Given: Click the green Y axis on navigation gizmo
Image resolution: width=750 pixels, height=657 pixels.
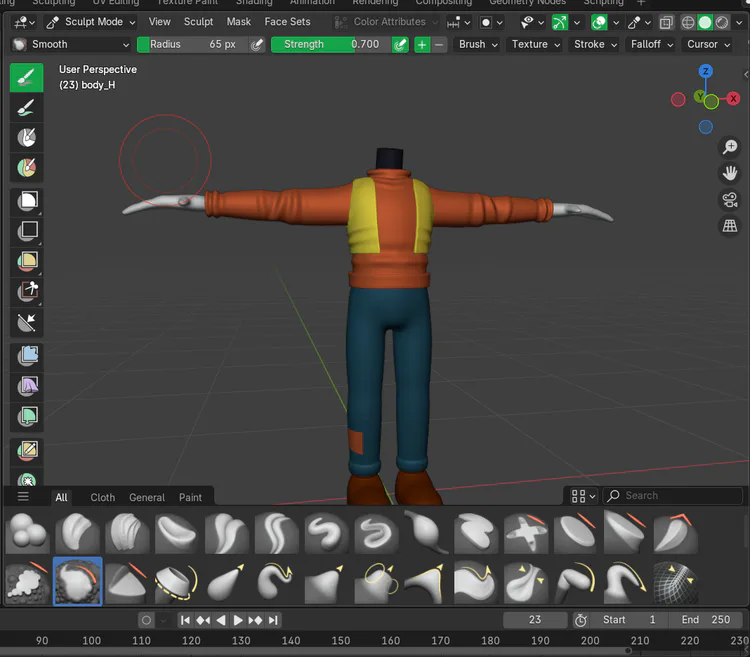Looking at the screenshot, I should (700, 97).
